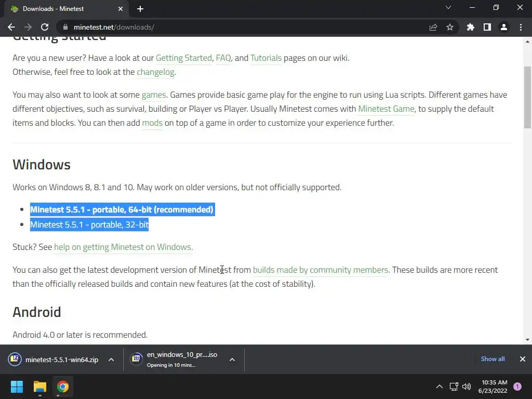The image size is (532, 399).
Task: Open the tab search chevron
Action: click(x=448, y=7)
